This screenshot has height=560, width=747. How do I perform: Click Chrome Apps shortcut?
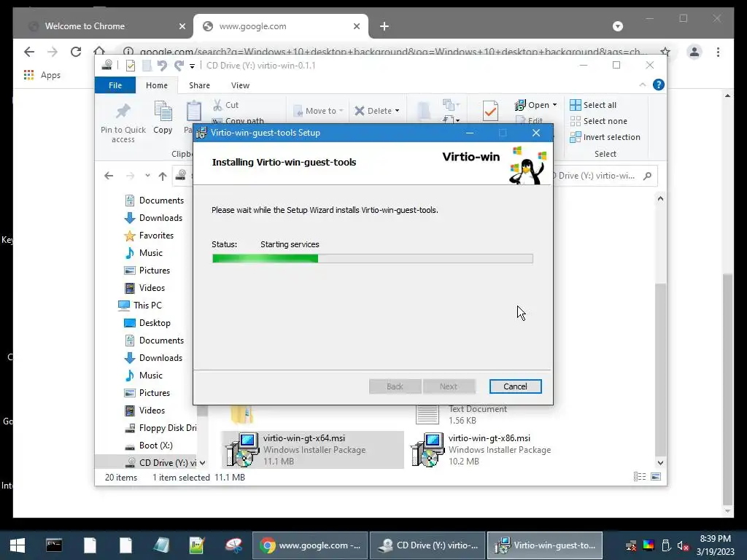click(x=42, y=75)
